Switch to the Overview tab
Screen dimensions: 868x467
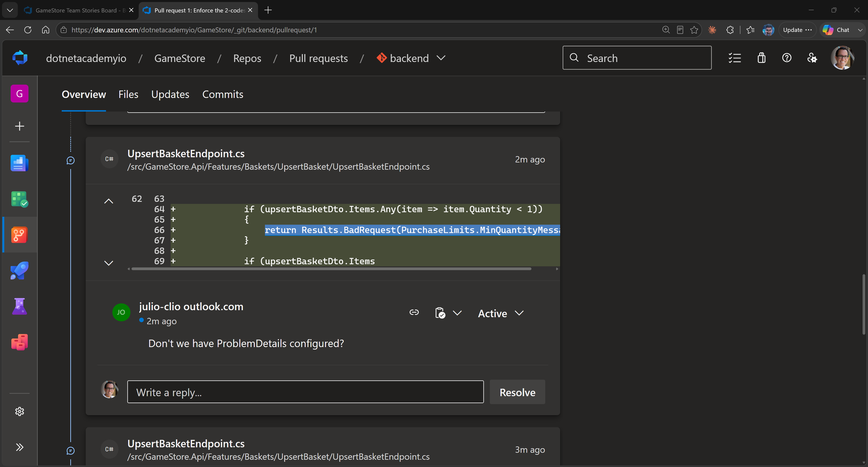coord(84,94)
